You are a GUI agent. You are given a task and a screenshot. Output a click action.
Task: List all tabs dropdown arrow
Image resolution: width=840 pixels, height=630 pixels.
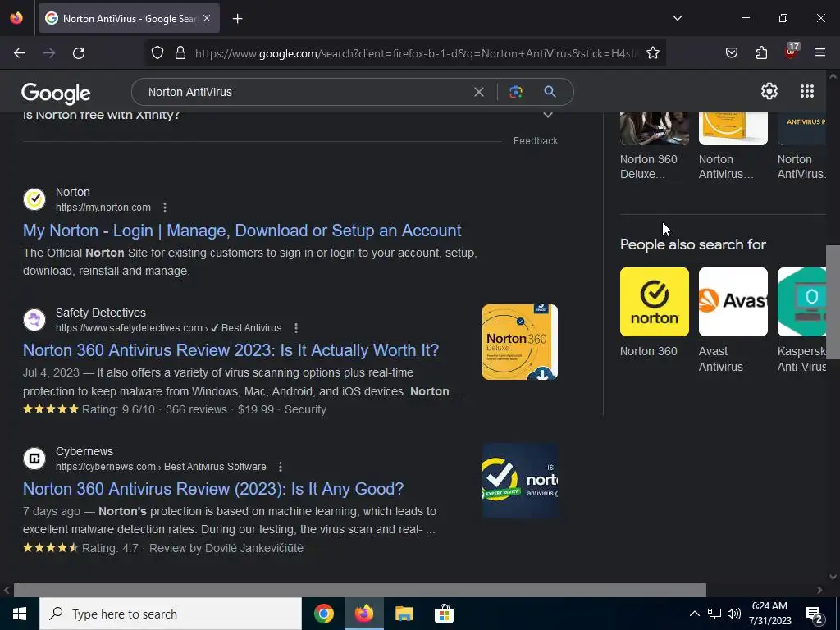[x=677, y=18]
